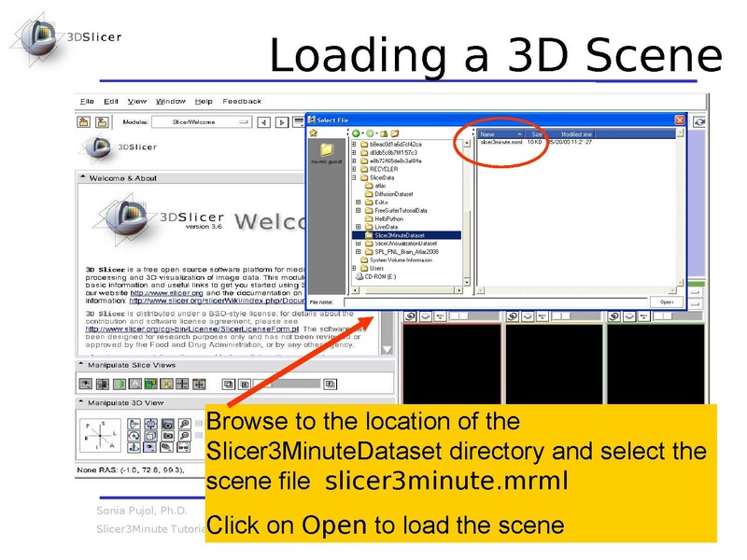Screen dimensions: 747x560
Task: Click the up one level folder icon
Action: [x=384, y=133]
